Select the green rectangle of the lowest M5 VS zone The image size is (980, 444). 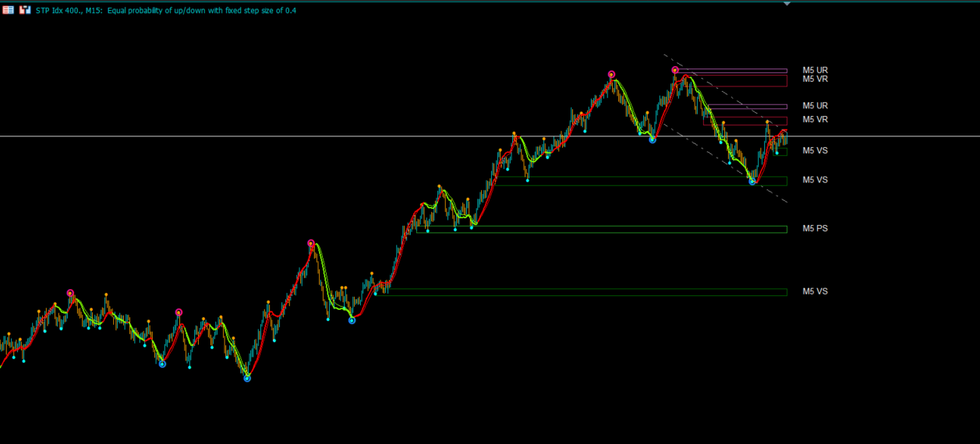(x=584, y=292)
